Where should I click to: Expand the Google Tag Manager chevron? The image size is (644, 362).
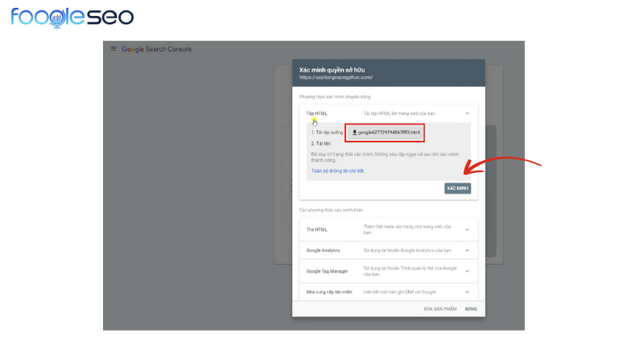coord(467,271)
